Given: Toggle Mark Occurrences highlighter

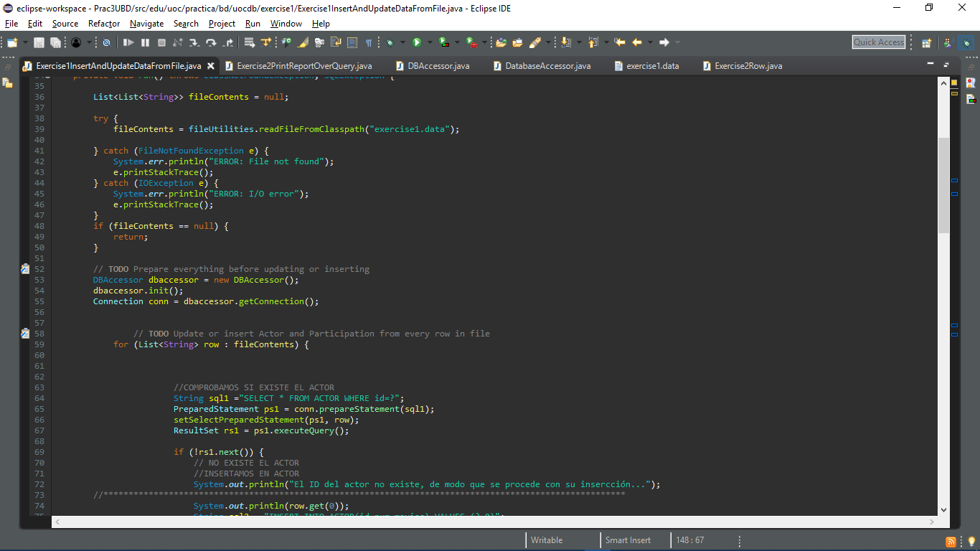Looking at the screenshot, I should point(303,42).
